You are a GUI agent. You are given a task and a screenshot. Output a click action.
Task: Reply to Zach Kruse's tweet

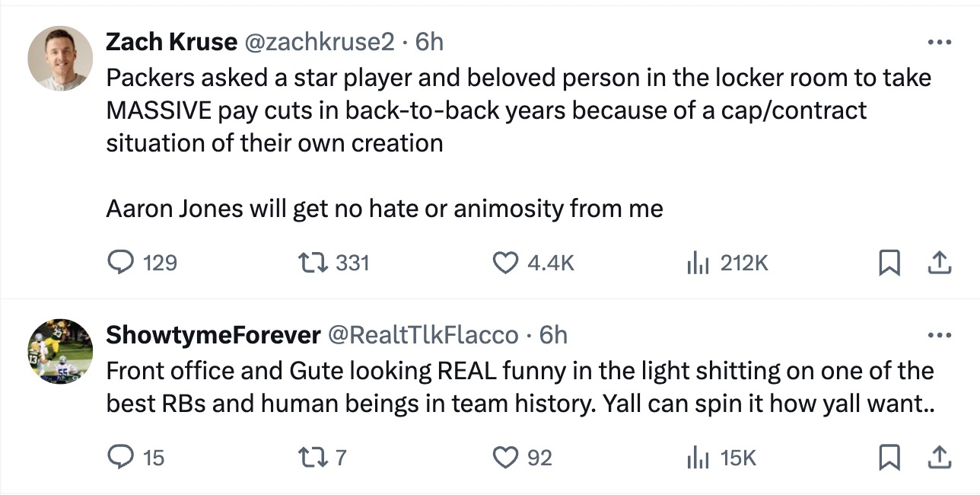click(121, 263)
